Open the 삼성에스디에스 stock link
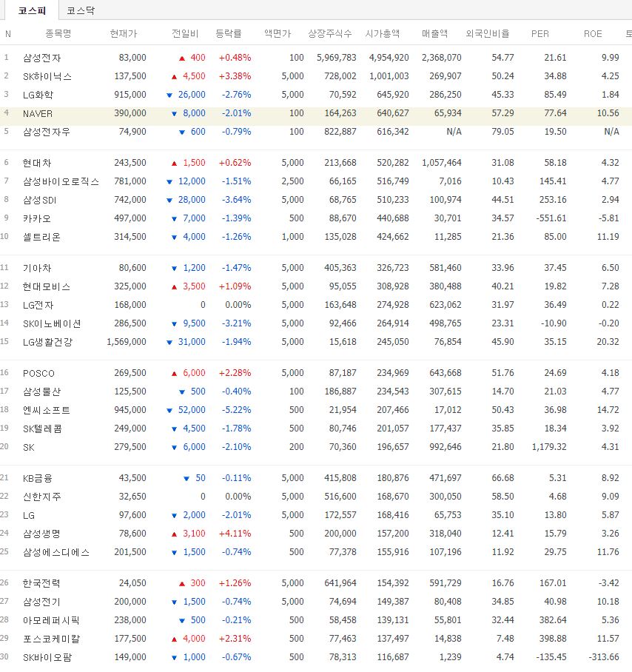 point(56,552)
